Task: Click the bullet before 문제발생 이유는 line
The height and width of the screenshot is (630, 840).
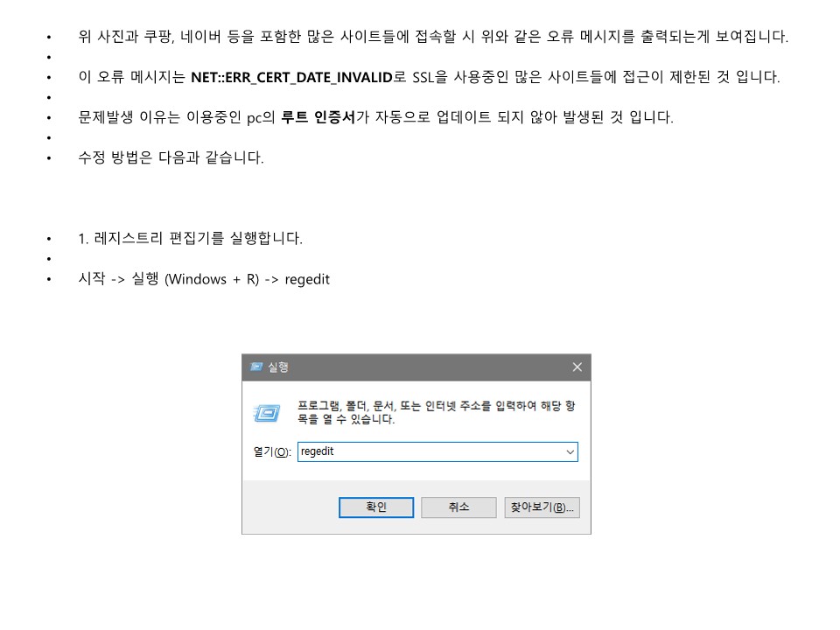Action: point(49,118)
